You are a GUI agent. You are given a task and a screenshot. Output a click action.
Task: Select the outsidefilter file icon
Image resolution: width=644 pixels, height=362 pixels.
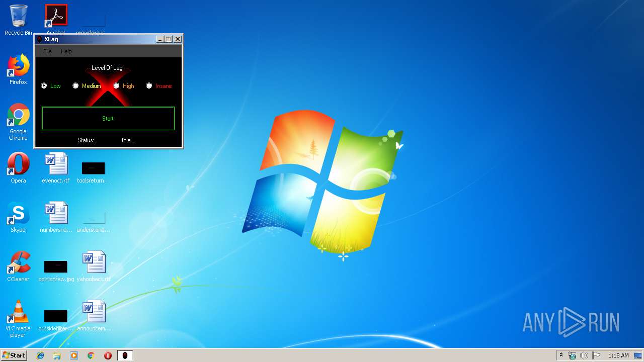56,320
